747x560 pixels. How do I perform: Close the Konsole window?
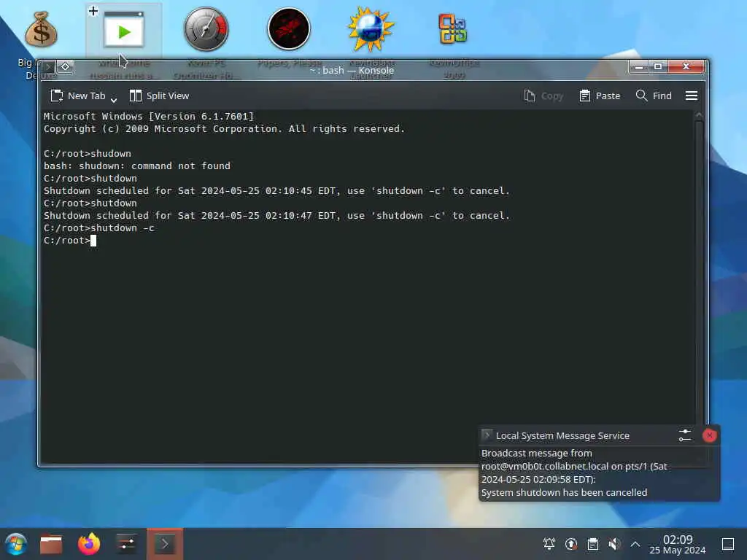[686, 66]
